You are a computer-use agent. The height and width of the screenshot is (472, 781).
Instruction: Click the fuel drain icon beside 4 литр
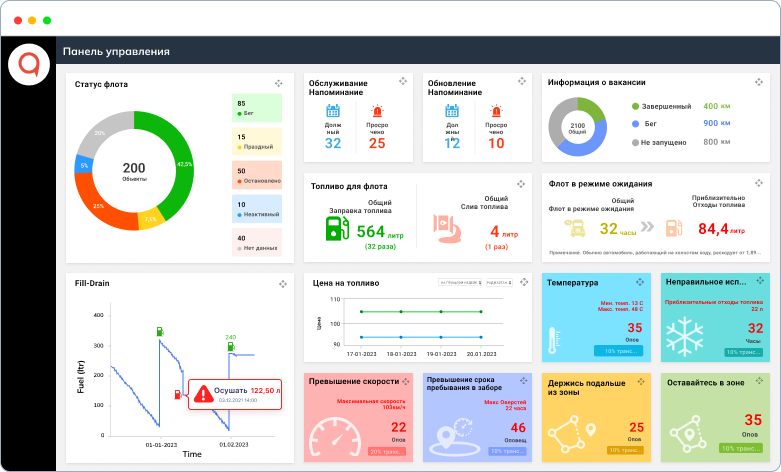tap(447, 229)
